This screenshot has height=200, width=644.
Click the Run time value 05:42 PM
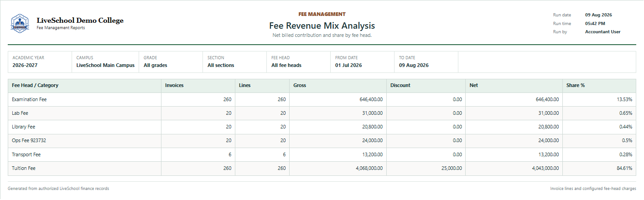point(595,23)
